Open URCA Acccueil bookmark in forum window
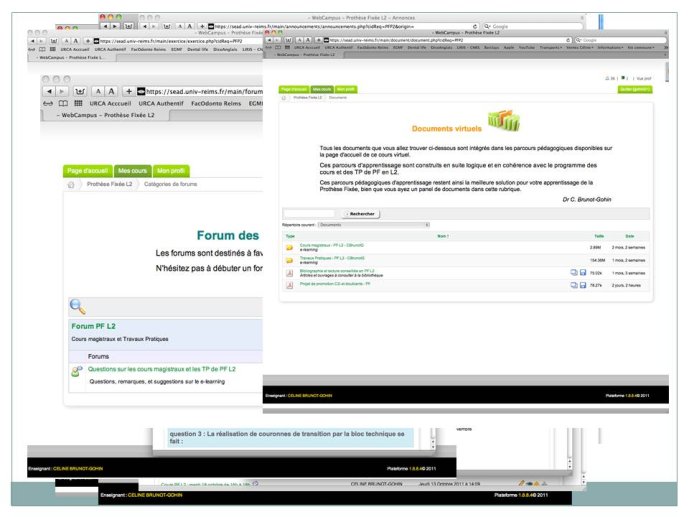 pos(110,104)
